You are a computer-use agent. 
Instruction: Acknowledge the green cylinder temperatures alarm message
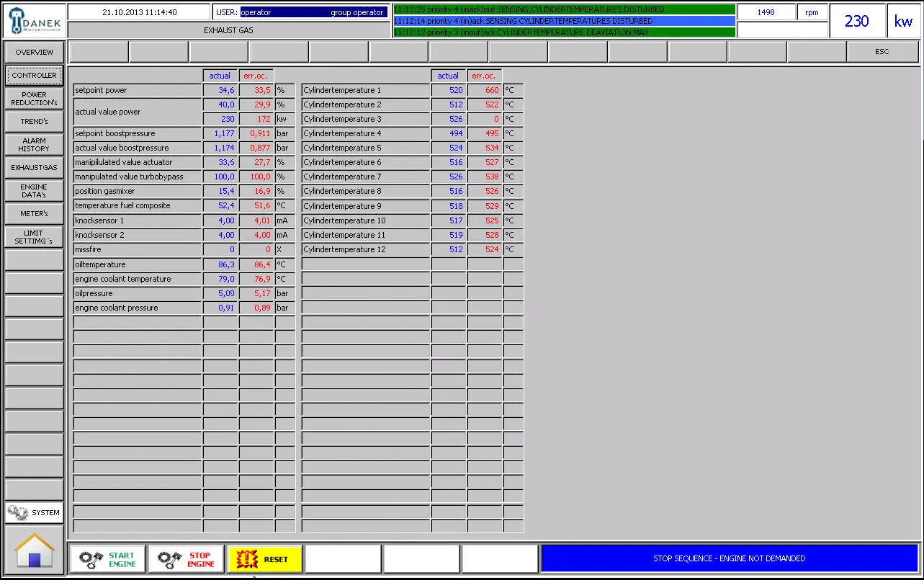pos(562,9)
